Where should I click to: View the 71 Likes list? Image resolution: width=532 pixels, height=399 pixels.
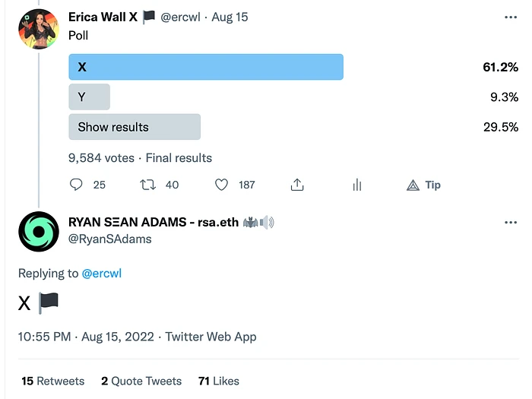[218, 381]
